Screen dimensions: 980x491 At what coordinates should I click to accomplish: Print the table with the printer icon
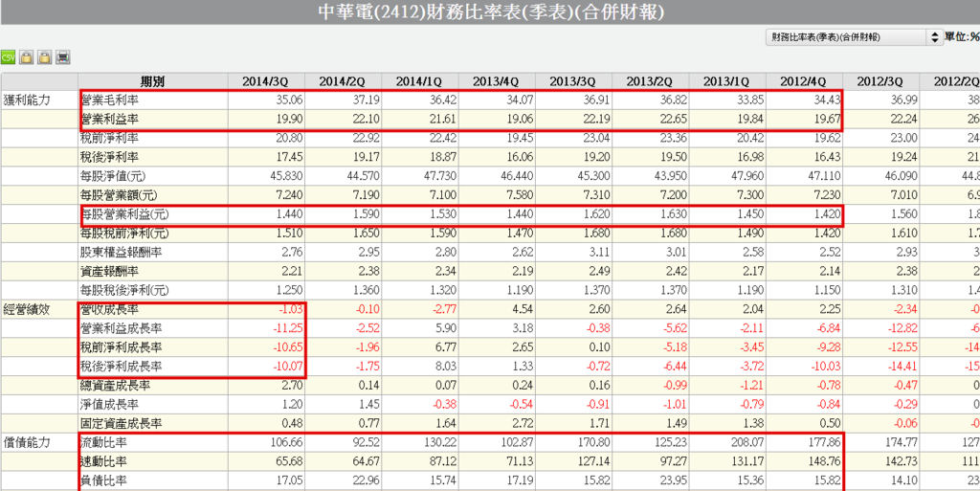tap(62, 57)
